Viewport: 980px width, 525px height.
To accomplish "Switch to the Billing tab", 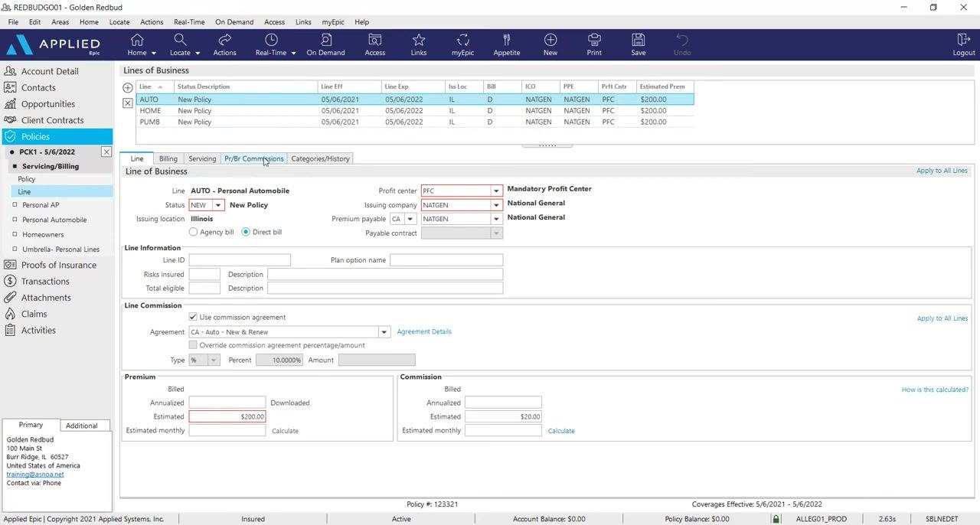I will click(x=168, y=158).
